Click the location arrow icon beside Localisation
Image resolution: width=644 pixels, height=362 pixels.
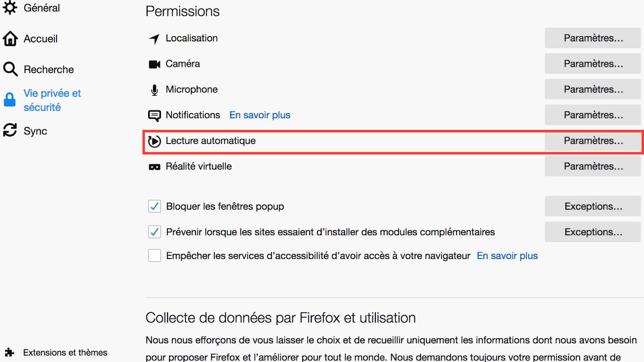coord(154,38)
